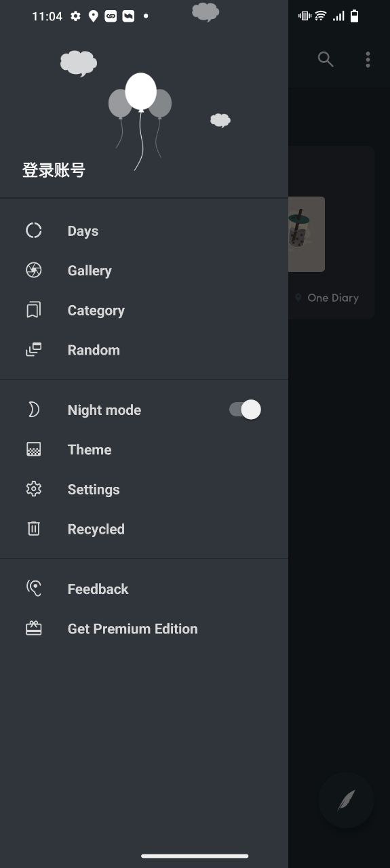390x868 pixels.
Task: Open the Days progress circle icon
Action: tap(34, 231)
